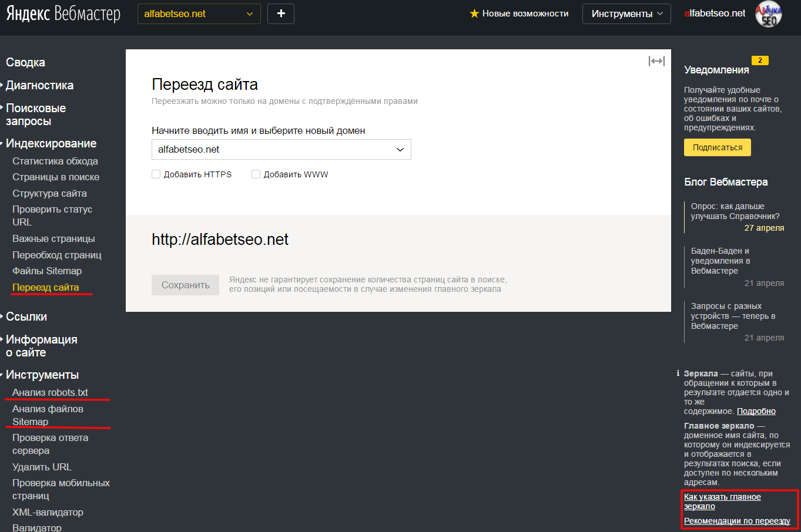The image size is (801, 532).
Task: Open the Инструменты dropdown in the header
Action: point(626,14)
